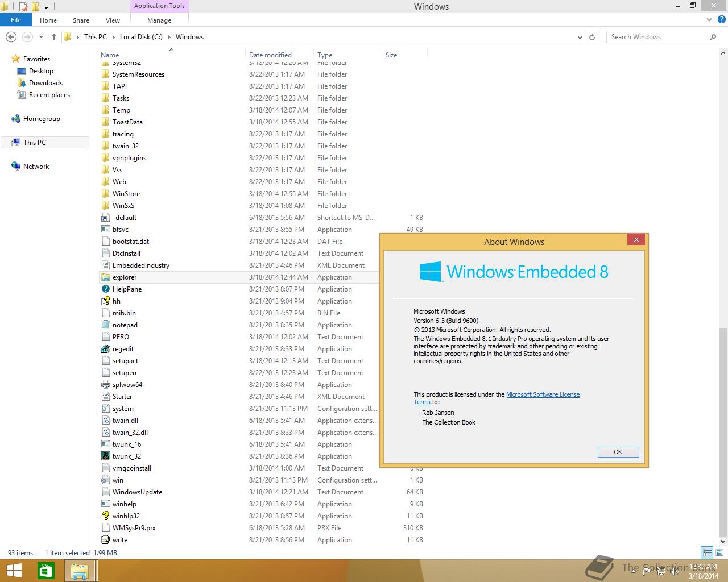Screen dimensions: 728x582
Task: Open the File menu tab
Action: point(16,20)
